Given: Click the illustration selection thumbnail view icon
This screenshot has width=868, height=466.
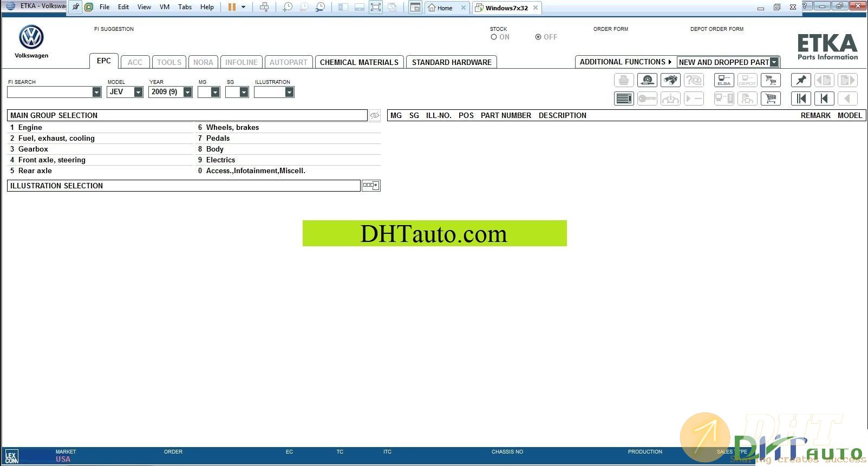Looking at the screenshot, I should [371, 186].
